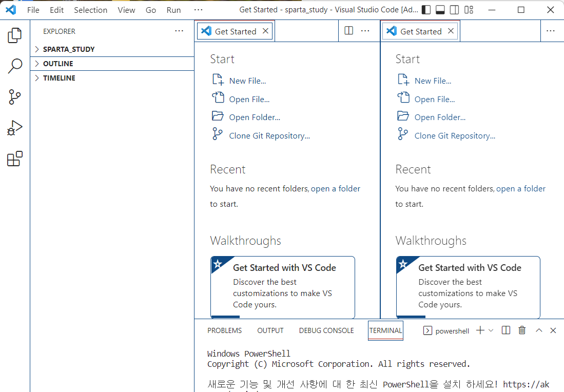
Task: Select the right Get Started tab
Action: tap(420, 31)
